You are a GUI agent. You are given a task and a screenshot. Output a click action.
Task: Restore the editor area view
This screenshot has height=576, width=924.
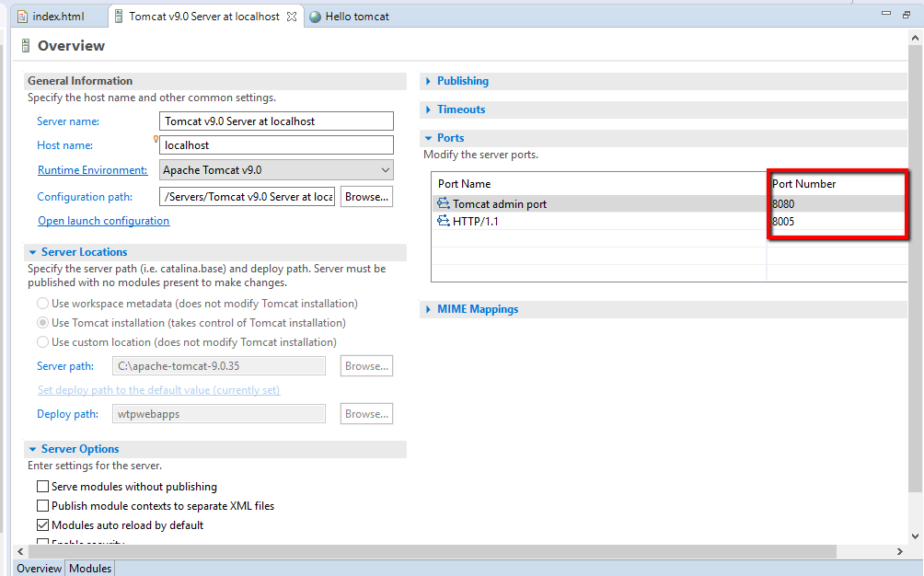tap(907, 15)
